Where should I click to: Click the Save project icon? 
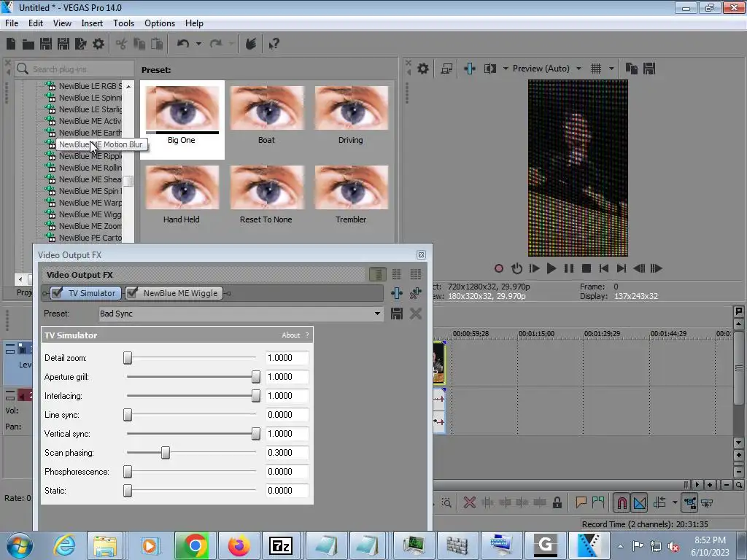(46, 44)
